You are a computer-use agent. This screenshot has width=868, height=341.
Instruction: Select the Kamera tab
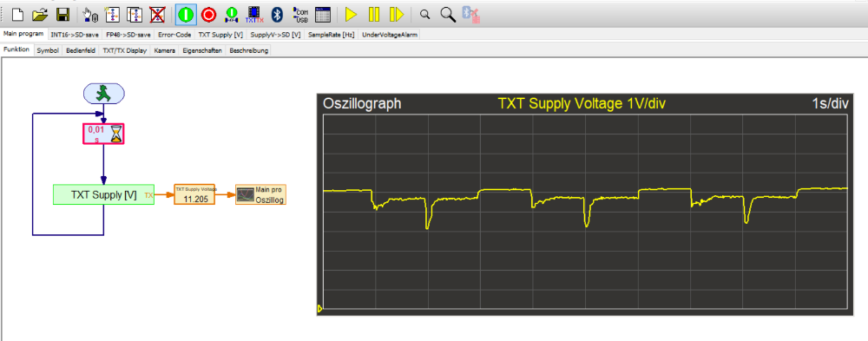click(165, 50)
